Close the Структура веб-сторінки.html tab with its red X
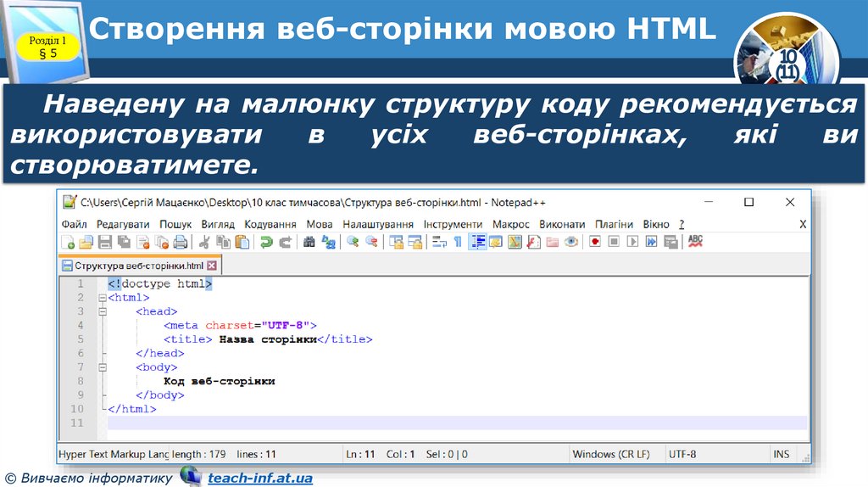 click(x=211, y=266)
